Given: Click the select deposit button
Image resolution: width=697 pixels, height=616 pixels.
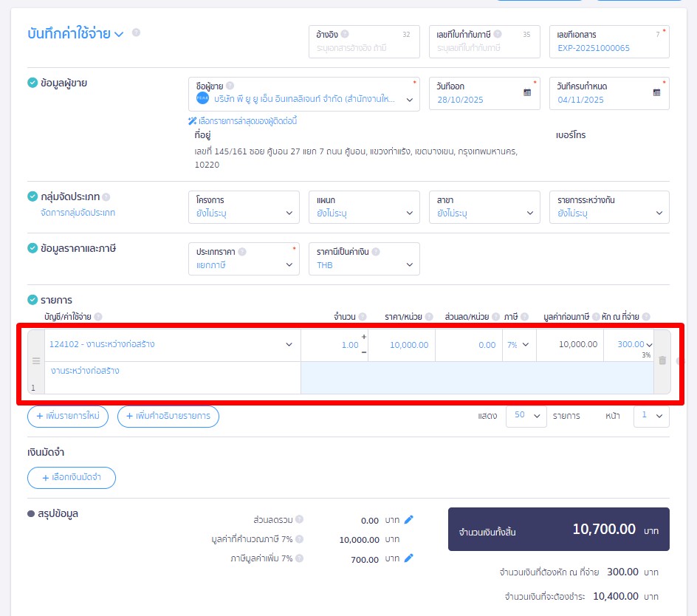Looking at the screenshot, I should (x=72, y=477).
